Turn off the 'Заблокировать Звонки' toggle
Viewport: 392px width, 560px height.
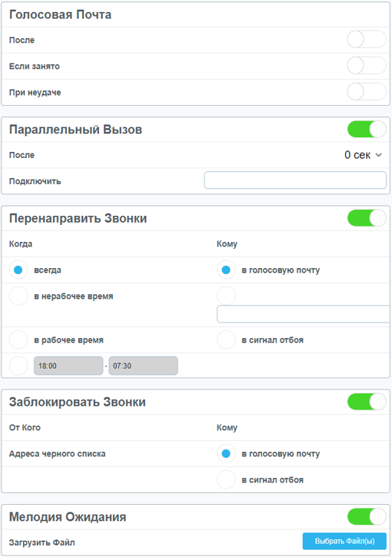tap(366, 401)
